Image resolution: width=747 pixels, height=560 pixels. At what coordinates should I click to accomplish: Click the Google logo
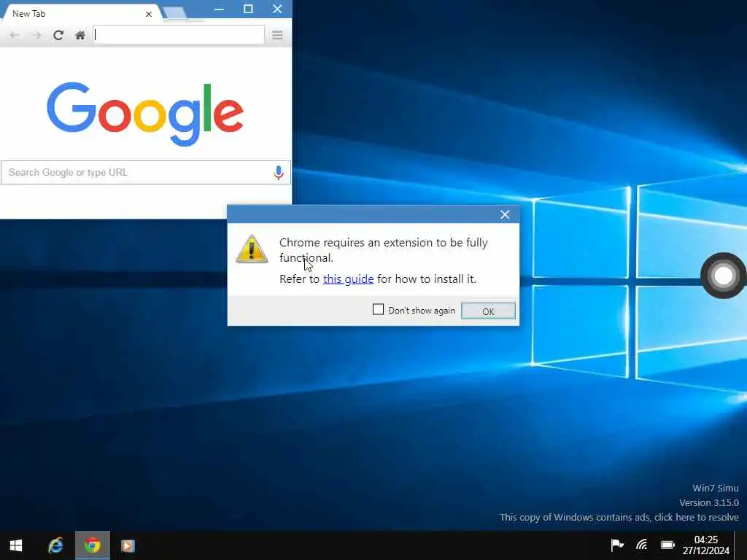145,114
